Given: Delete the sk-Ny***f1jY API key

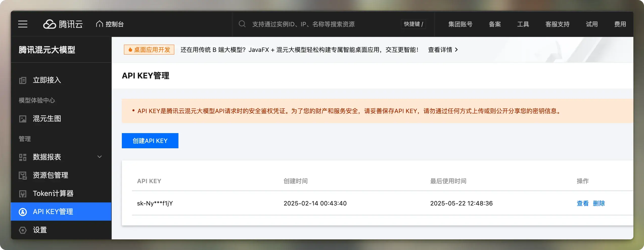Looking at the screenshot, I should 599,203.
